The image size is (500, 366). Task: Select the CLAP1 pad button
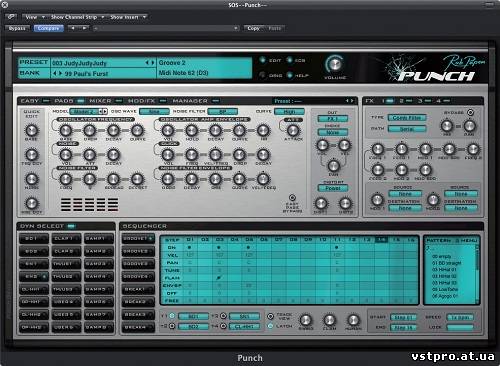[x=66, y=238]
